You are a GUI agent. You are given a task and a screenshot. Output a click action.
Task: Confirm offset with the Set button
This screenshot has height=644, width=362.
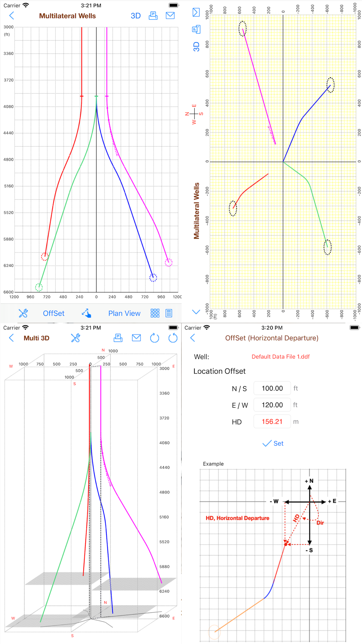[x=273, y=443]
